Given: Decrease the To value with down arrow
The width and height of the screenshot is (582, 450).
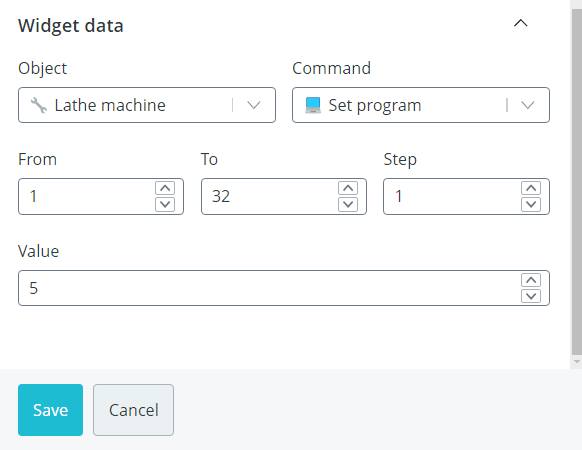Looking at the screenshot, I should [348, 204].
